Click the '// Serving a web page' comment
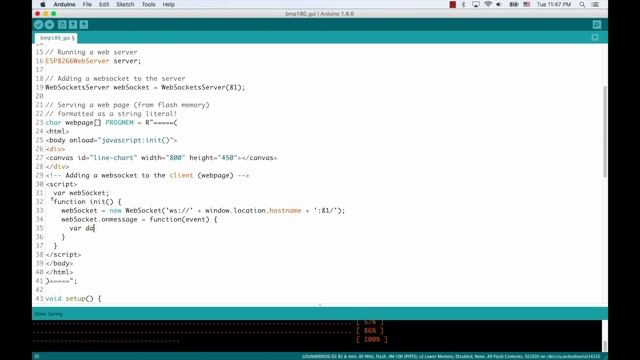 (127, 105)
